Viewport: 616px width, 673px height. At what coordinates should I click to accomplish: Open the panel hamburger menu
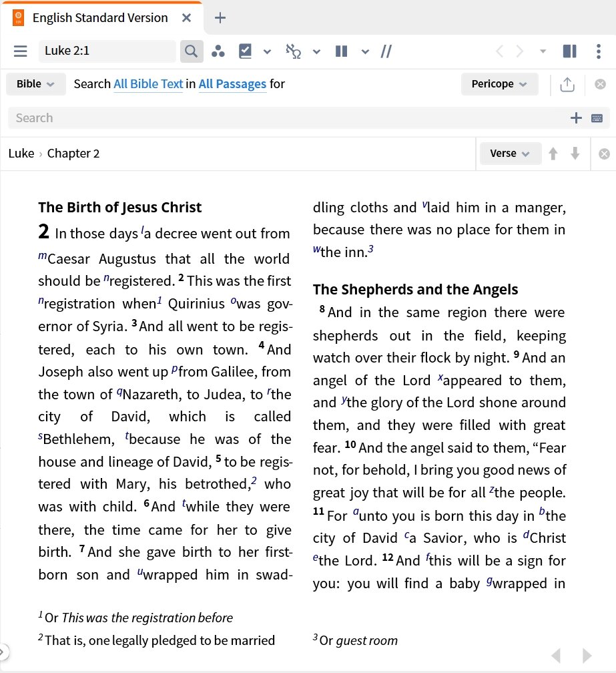(20, 51)
